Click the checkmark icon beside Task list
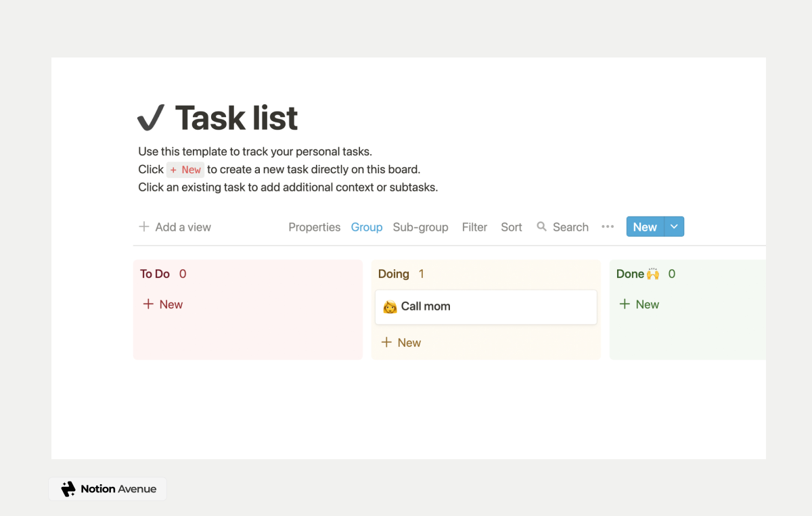The image size is (812, 516). tap(151, 117)
